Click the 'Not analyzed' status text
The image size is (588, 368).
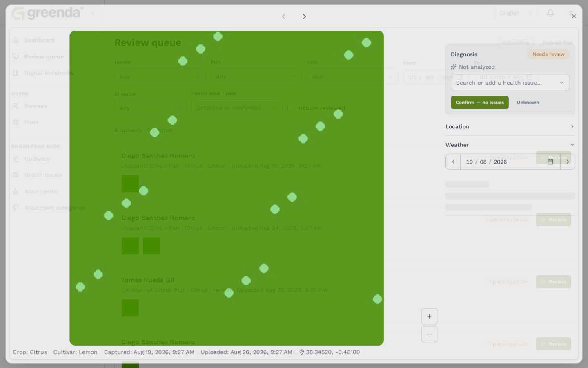click(477, 67)
